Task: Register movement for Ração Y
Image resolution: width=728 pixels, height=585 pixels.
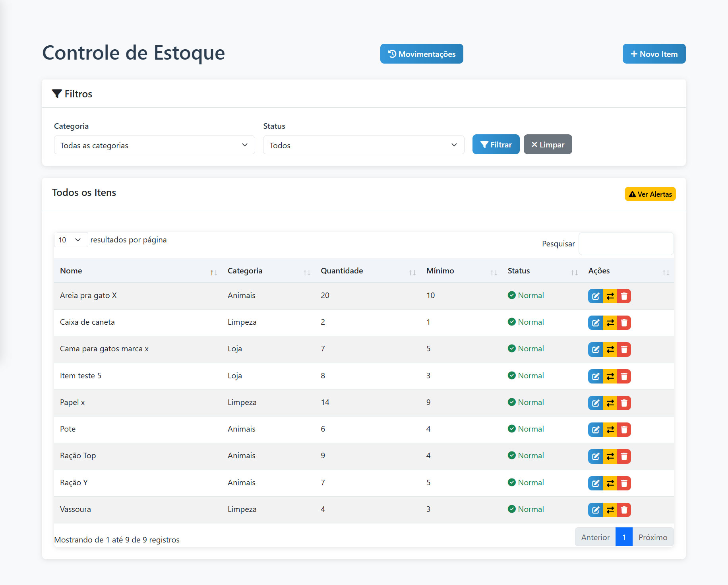Action: pos(610,483)
